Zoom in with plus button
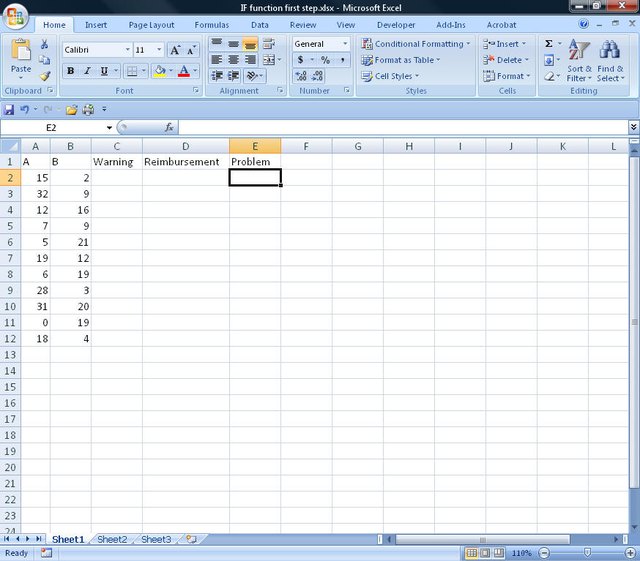Image resolution: width=640 pixels, height=561 pixels. click(x=631, y=553)
